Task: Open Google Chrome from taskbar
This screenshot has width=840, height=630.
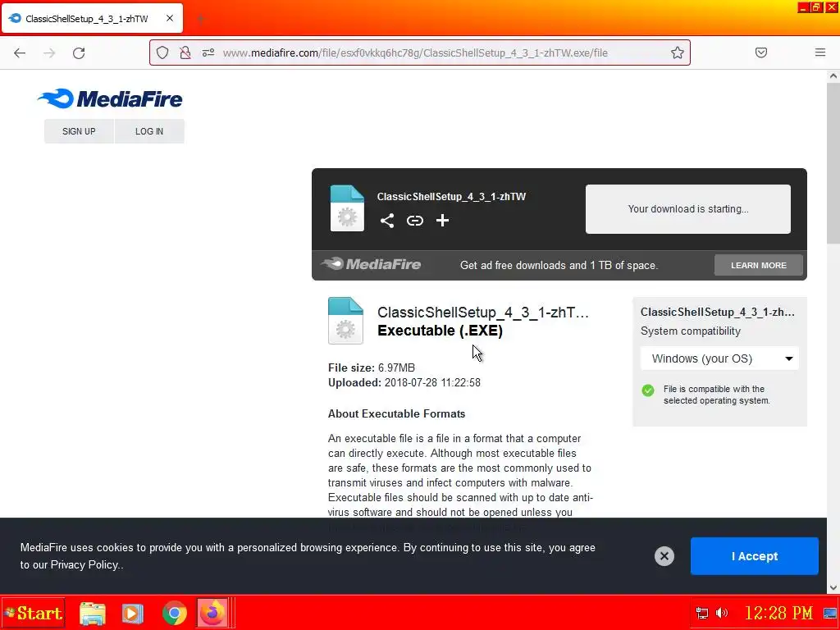Action: (x=174, y=614)
